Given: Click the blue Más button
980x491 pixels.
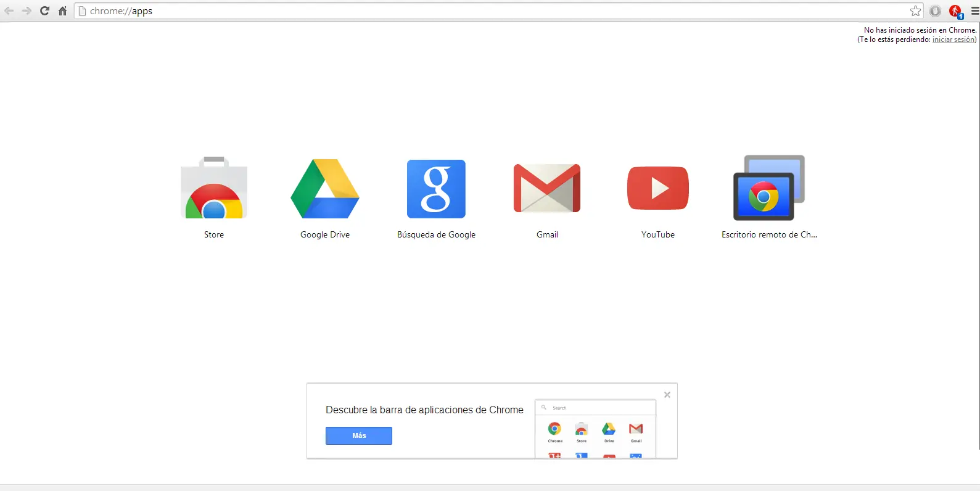Looking at the screenshot, I should pos(359,435).
